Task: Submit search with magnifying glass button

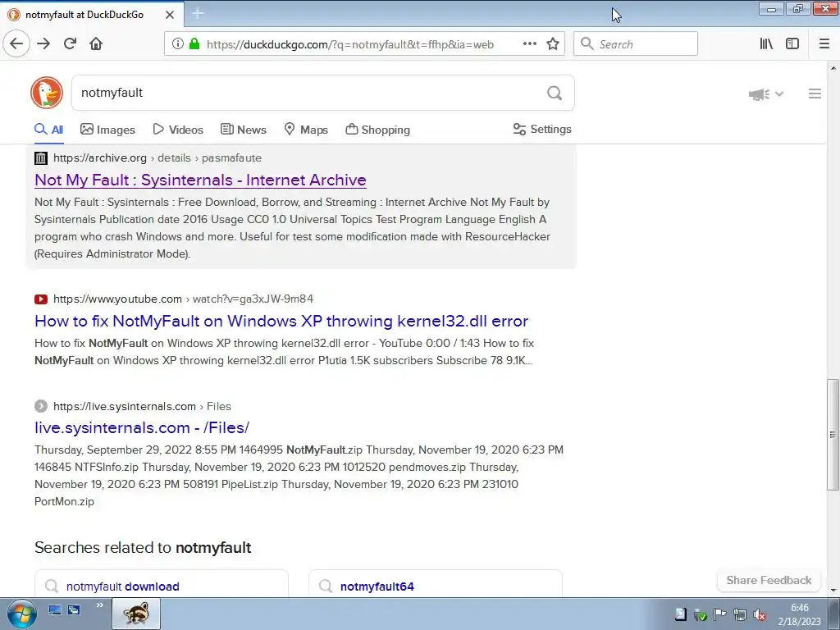Action: pos(555,94)
